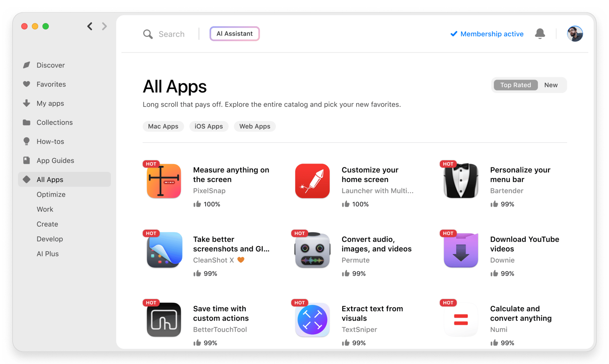Filter the catalog by Mac Apps

pos(163,126)
